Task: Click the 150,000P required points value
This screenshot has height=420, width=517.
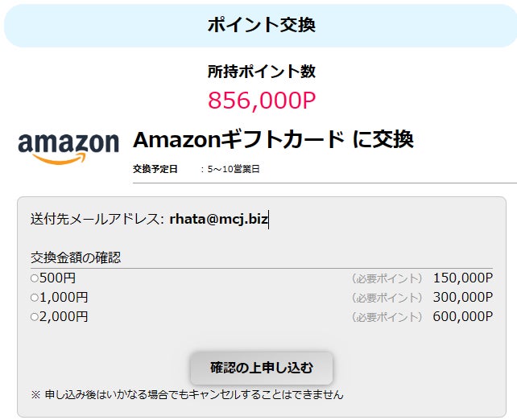Action: click(462, 278)
